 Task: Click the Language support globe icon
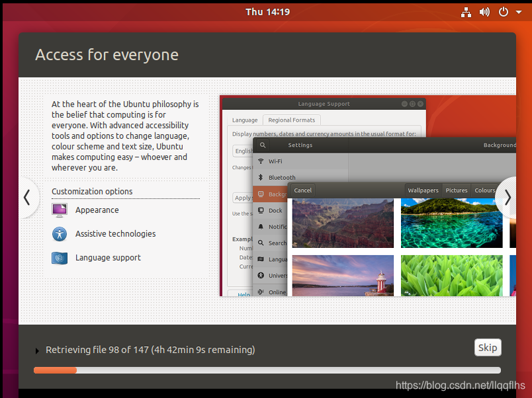[x=60, y=258]
